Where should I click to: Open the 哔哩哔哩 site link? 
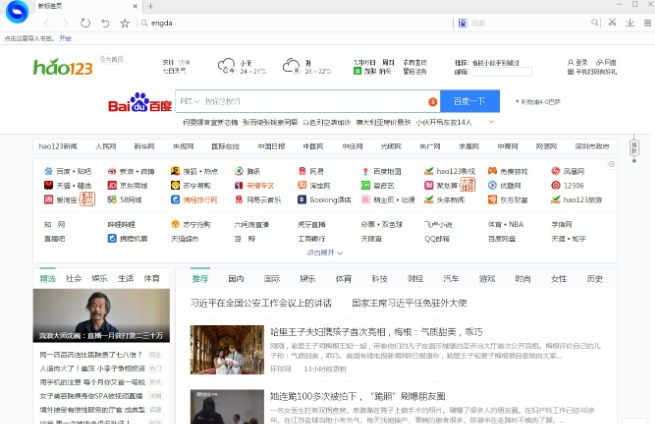click(121, 224)
